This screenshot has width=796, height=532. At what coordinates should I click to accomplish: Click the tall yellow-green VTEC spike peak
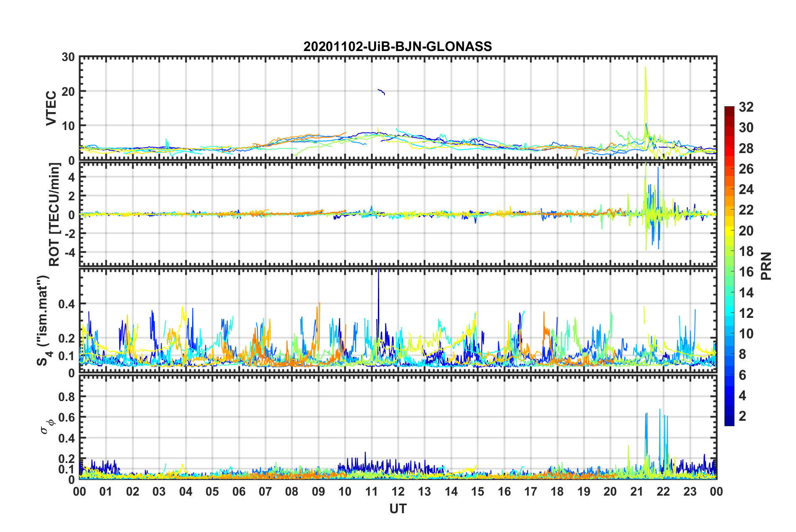(645, 68)
